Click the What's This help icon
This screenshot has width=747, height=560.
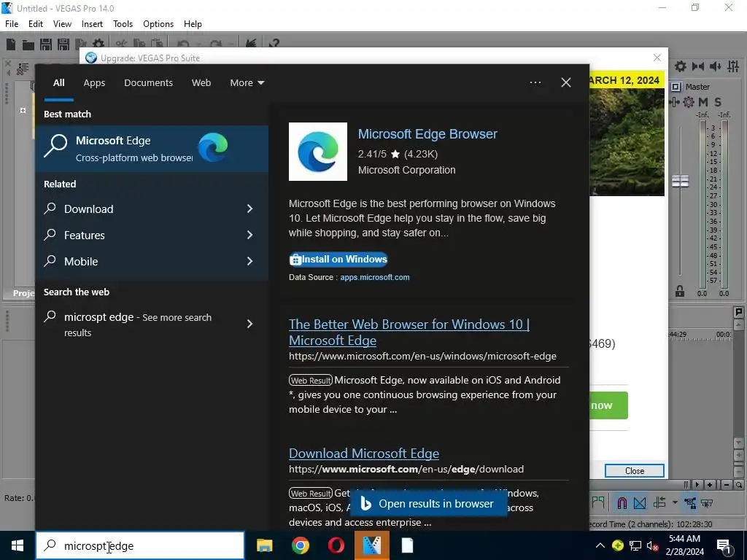tap(274, 44)
